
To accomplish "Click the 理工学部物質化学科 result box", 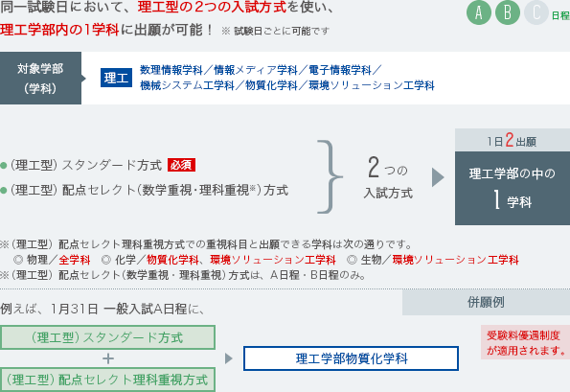I will (352, 358).
